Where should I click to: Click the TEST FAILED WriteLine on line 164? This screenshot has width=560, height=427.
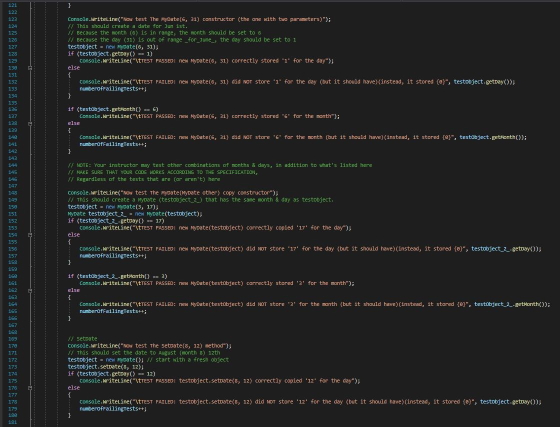point(315,305)
